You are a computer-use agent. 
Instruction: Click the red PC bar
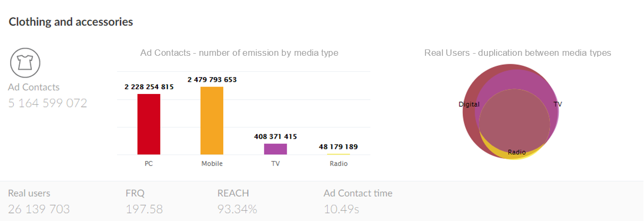click(x=149, y=124)
